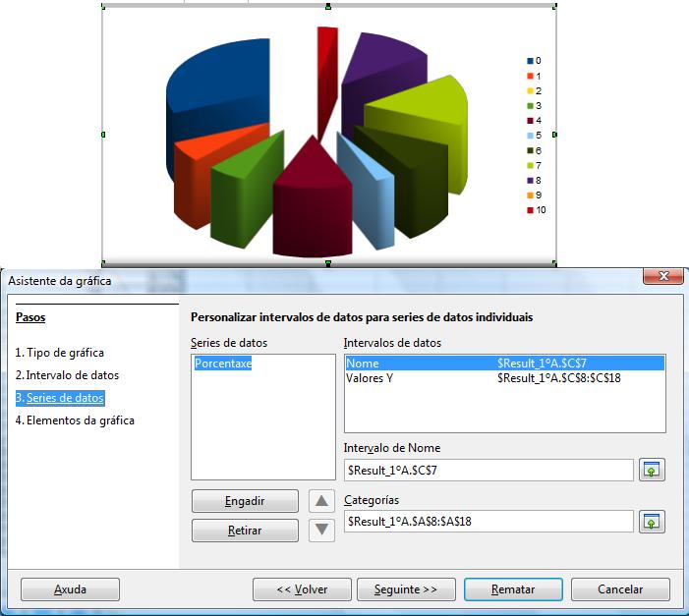This screenshot has width=689, height=616.
Task: Move series up with the up arrow
Action: tap(321, 501)
